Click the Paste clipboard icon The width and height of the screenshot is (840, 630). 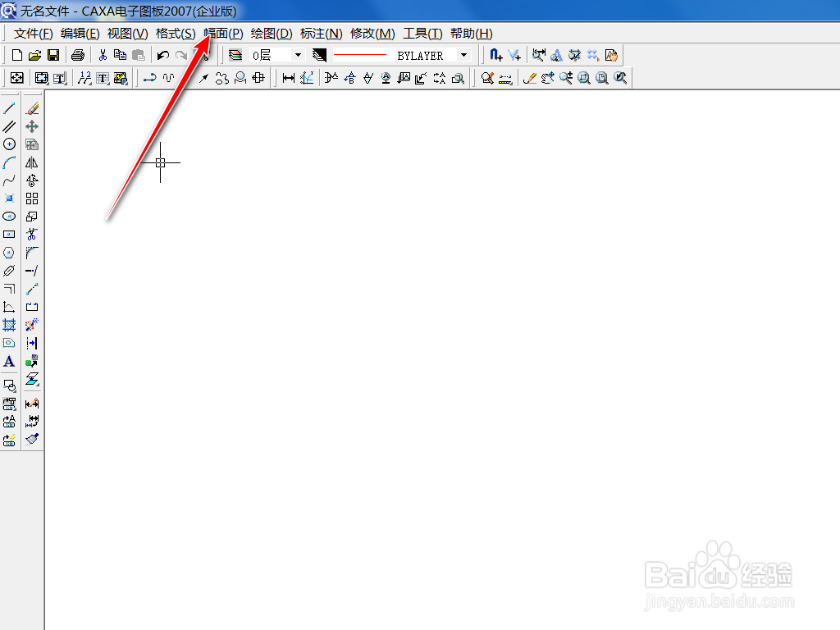(138, 55)
